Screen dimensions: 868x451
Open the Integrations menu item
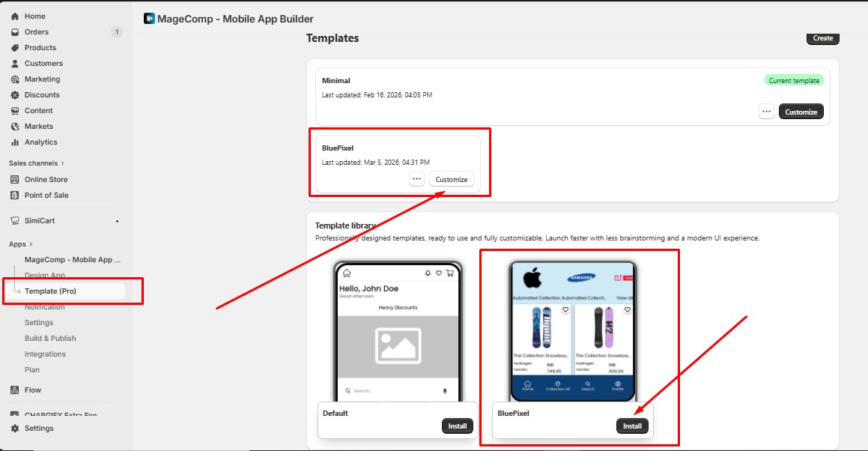pos(45,354)
